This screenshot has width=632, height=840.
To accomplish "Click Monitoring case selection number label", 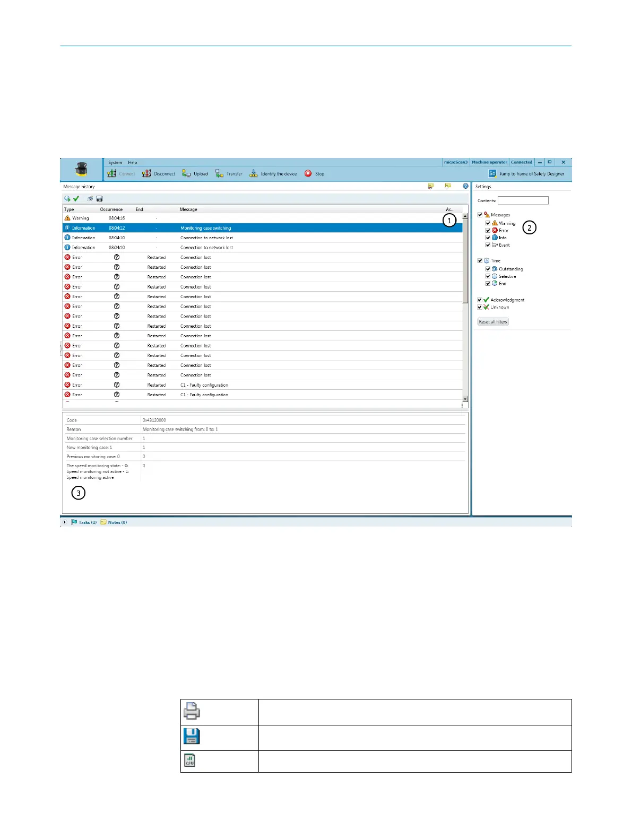I will click(100, 439).
